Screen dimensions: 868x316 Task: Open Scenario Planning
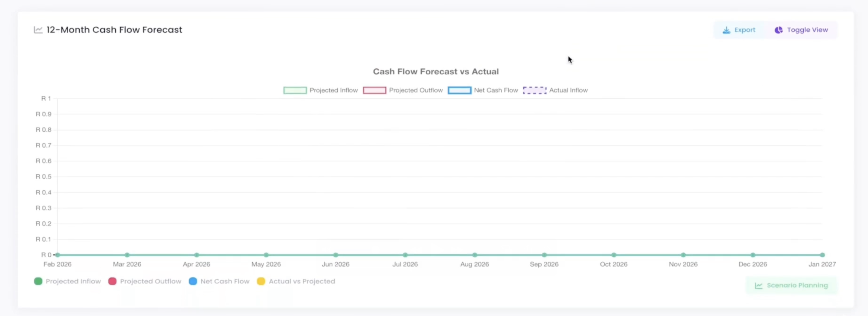click(797, 286)
